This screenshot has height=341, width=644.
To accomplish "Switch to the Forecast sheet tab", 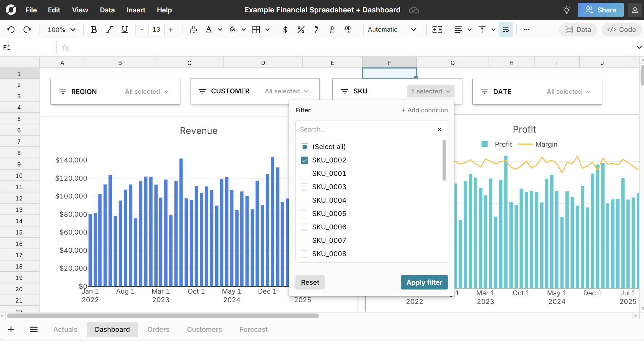I will [253, 329].
